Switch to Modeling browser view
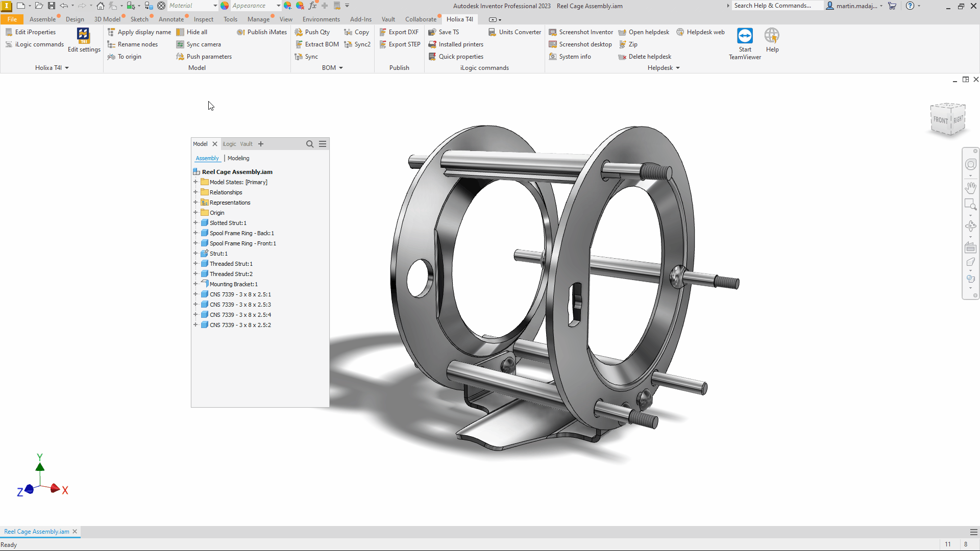The width and height of the screenshot is (980, 551). [x=238, y=158]
